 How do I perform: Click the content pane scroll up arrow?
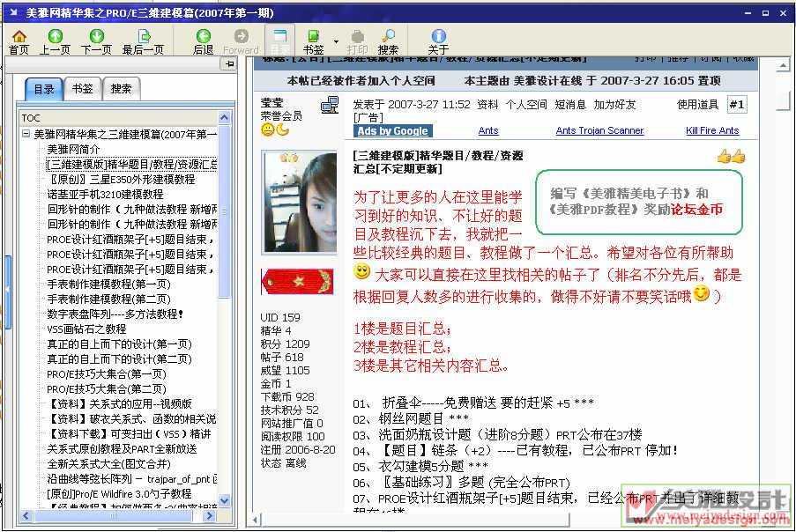(x=783, y=66)
